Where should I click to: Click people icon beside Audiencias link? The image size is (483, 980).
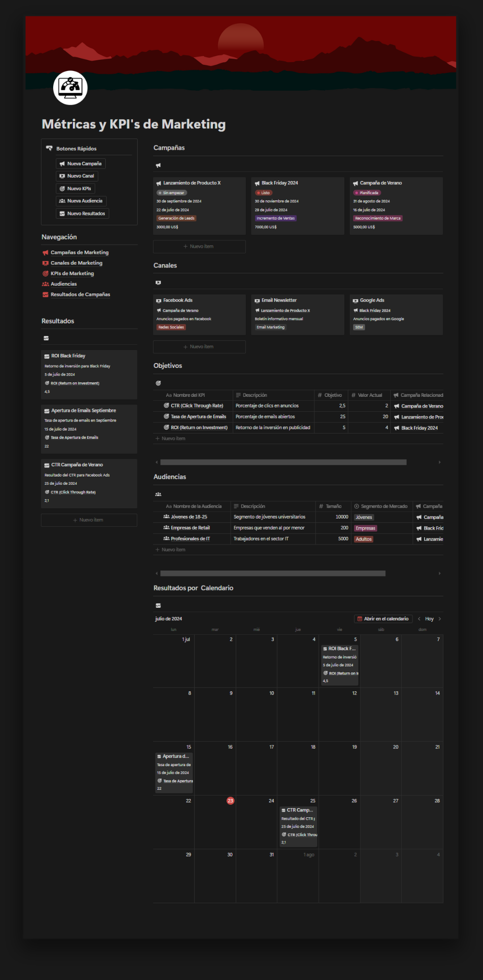[x=45, y=284]
